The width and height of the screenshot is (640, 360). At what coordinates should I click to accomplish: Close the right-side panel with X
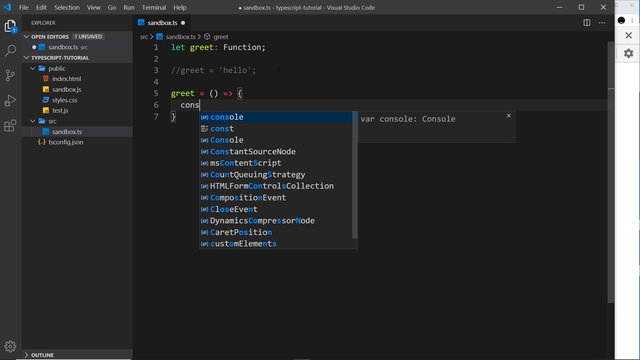click(x=629, y=36)
